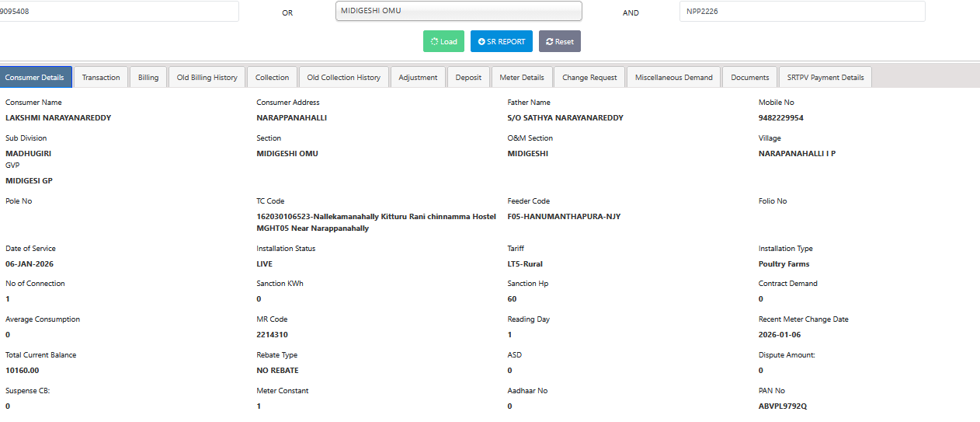Click the MIDIGESHI OMU section field
This screenshot has height=422, width=980.
click(x=458, y=11)
